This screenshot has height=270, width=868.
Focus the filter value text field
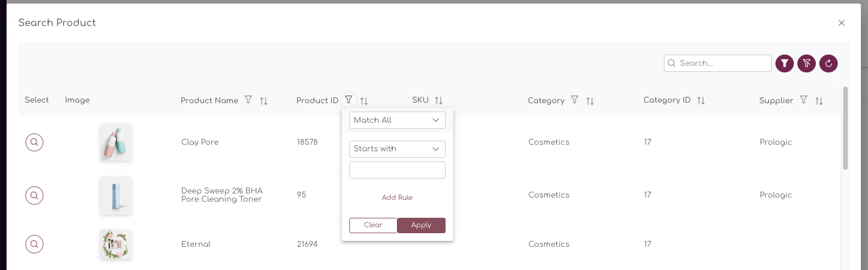[398, 170]
